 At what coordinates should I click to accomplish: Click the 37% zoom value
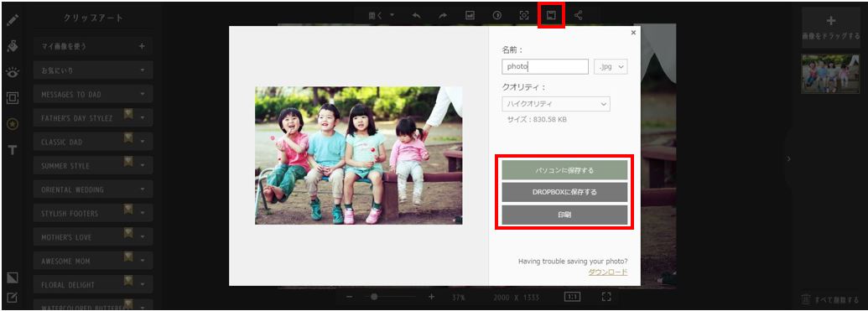point(459,298)
